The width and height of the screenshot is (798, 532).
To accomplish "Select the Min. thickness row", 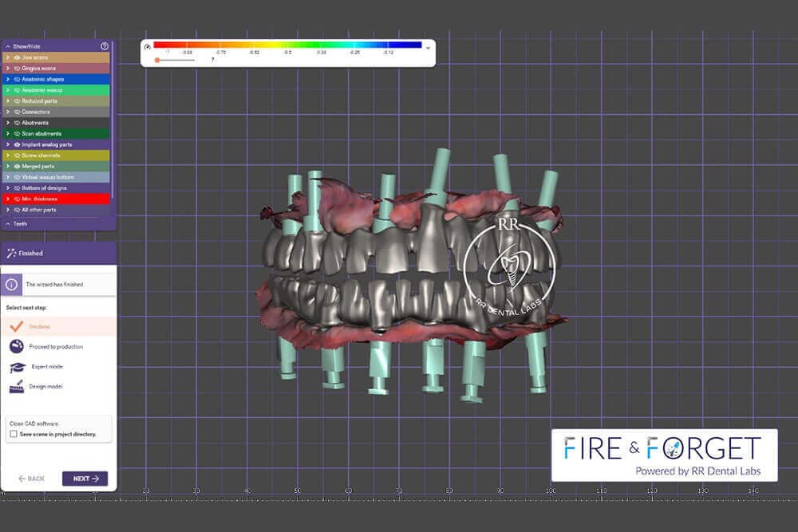I will click(x=56, y=199).
